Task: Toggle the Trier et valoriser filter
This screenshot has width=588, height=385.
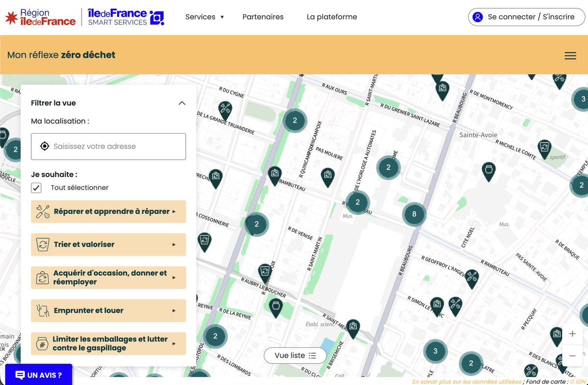Action: tap(108, 244)
